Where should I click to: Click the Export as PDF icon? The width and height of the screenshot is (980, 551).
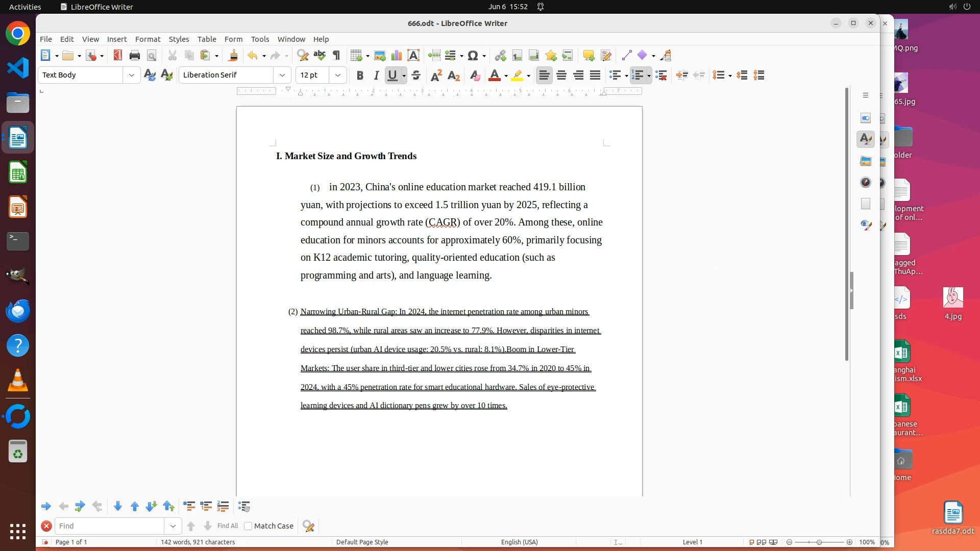(118, 56)
